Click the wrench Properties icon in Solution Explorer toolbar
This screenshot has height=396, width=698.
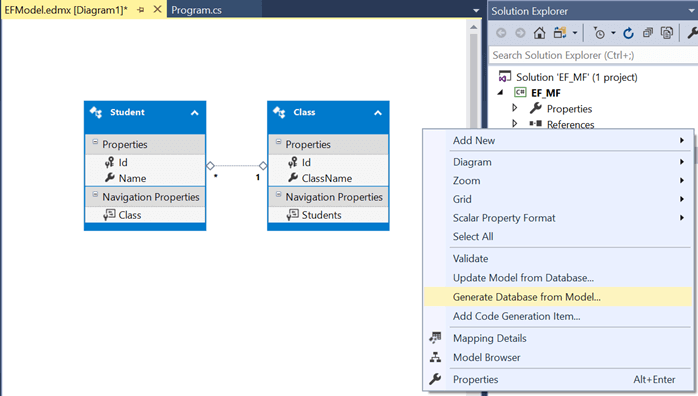(692, 33)
